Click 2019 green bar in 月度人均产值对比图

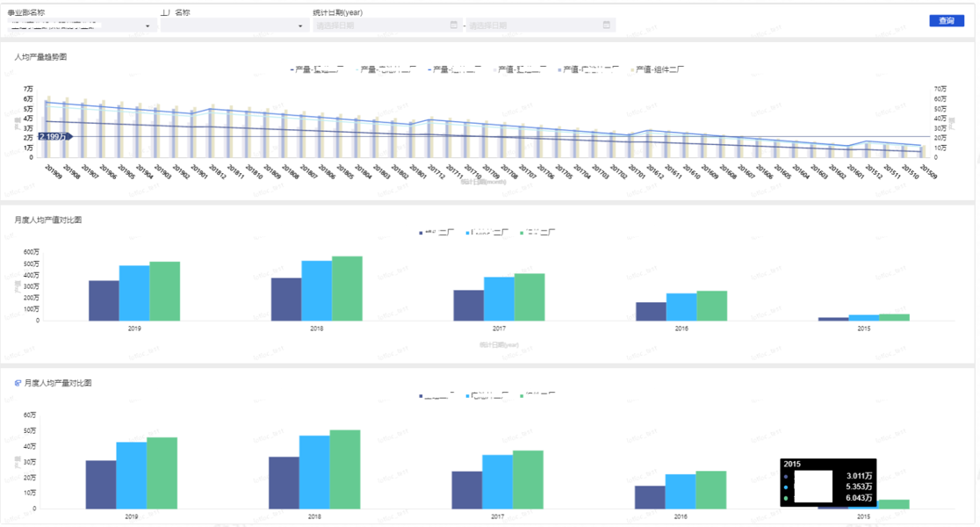point(165,292)
